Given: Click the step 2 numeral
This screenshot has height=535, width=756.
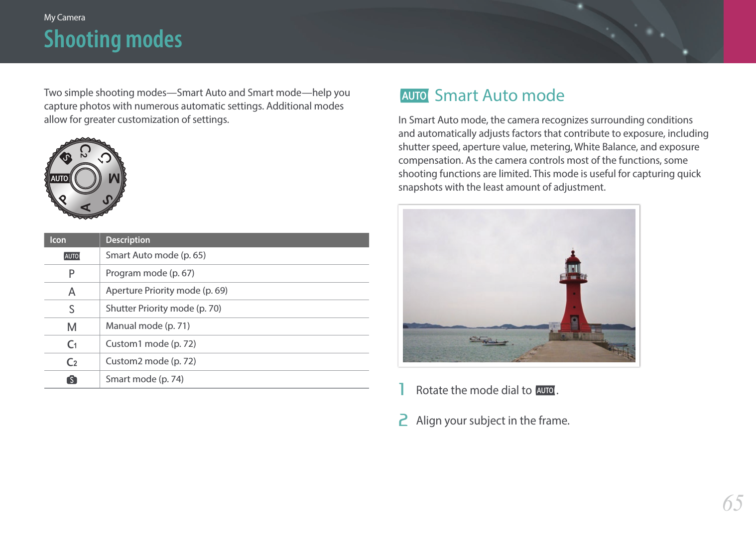Looking at the screenshot, I should pos(403,421).
